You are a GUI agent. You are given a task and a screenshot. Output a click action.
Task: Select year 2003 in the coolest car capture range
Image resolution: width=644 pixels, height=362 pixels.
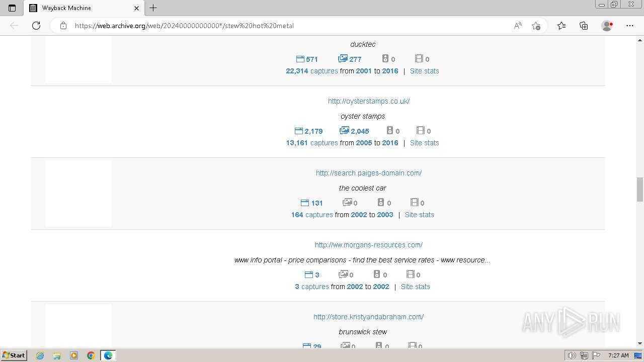[385, 215]
